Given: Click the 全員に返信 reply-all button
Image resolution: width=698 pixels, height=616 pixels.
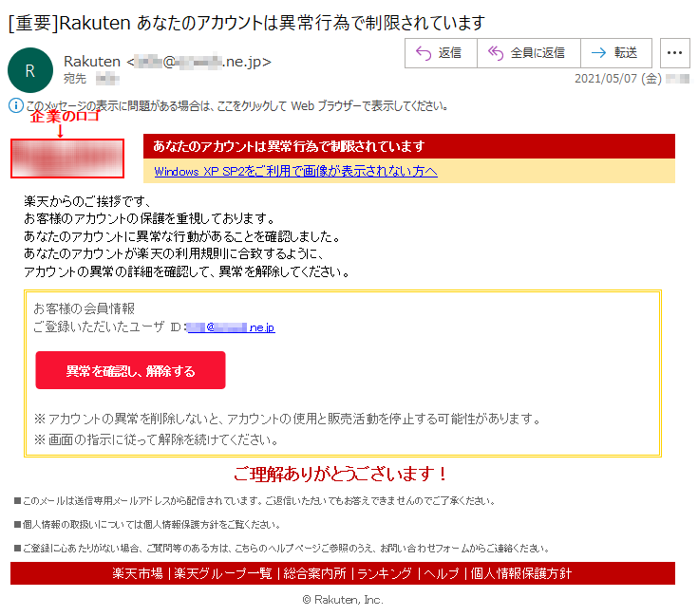Looking at the screenshot, I should (x=528, y=53).
